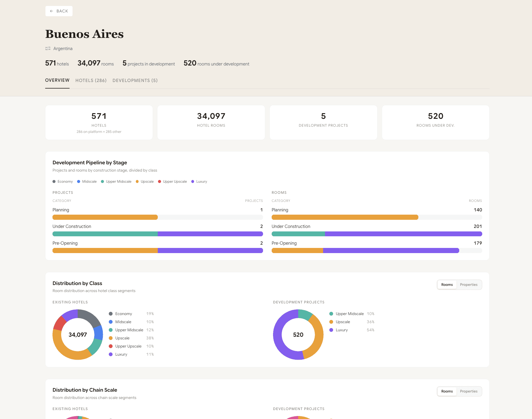Open the Developments (5) tab

(135, 80)
